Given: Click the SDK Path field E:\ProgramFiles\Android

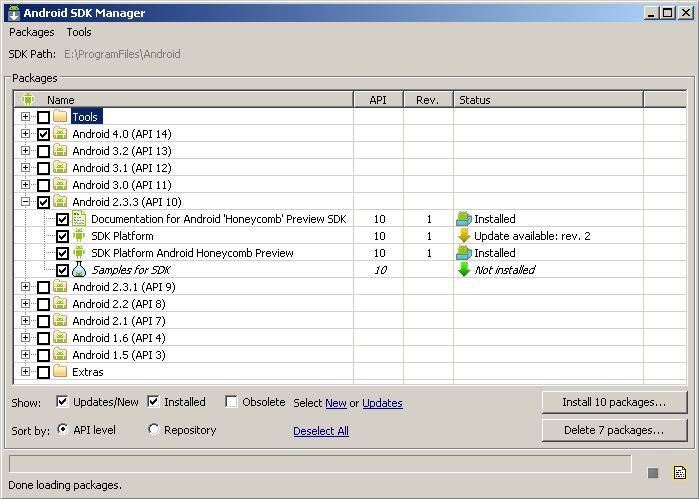Looking at the screenshot, I should [x=122, y=54].
